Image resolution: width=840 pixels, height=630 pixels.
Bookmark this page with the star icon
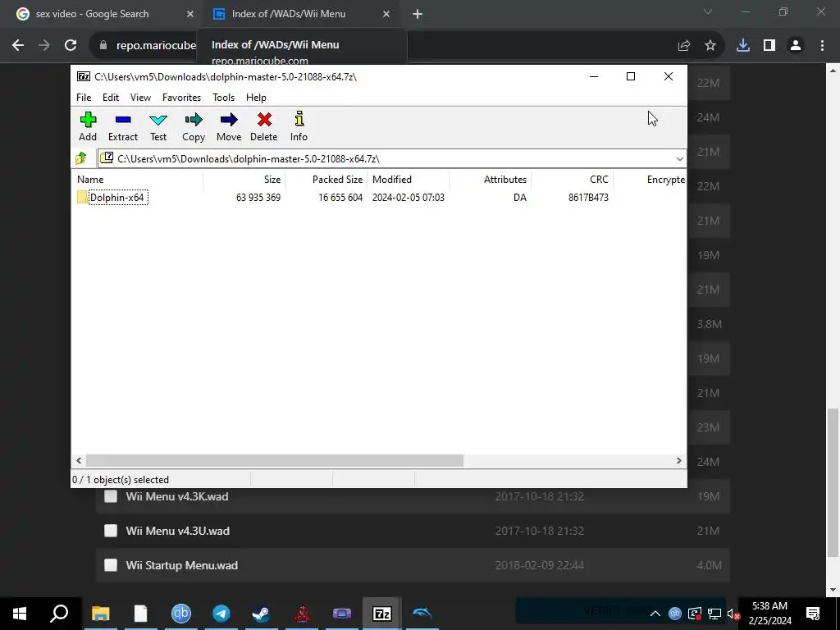tap(710, 46)
